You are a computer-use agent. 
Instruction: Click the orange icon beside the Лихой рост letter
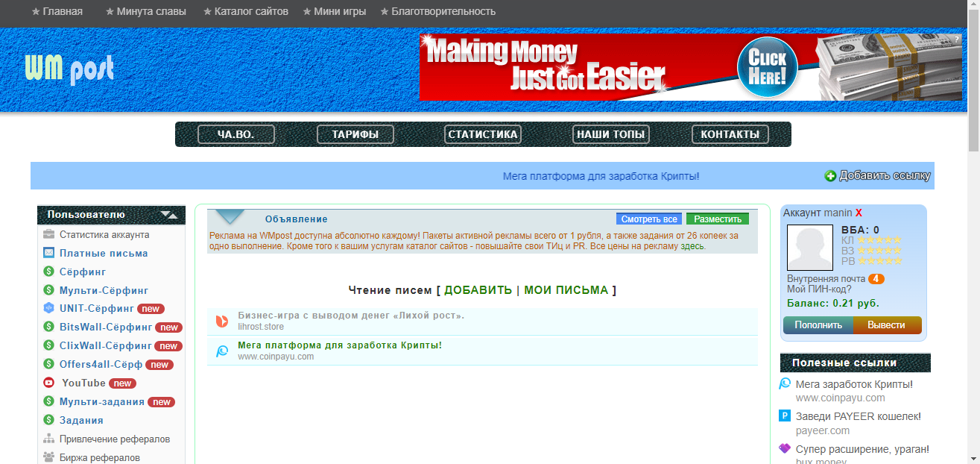[x=222, y=321]
